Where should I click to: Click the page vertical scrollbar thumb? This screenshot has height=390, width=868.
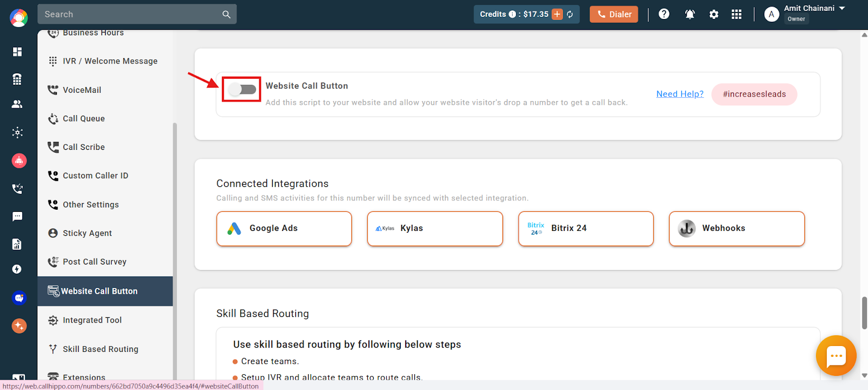click(x=864, y=313)
